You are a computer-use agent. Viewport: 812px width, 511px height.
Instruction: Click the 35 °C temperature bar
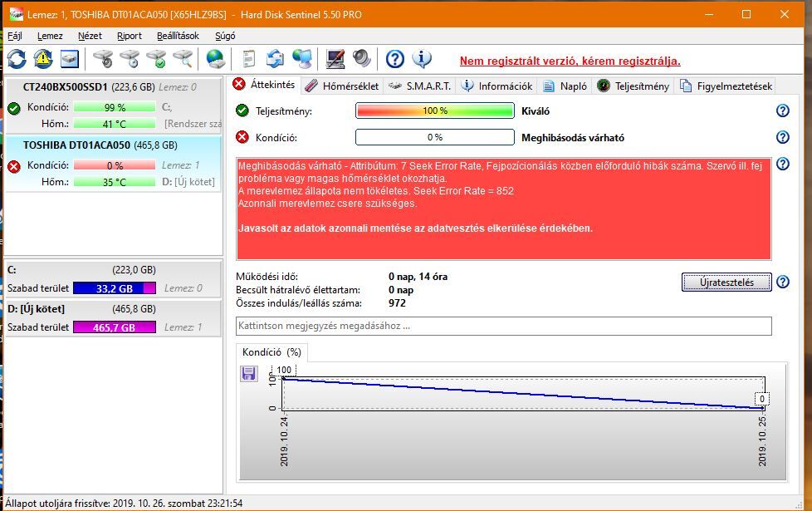pyautogui.click(x=115, y=182)
